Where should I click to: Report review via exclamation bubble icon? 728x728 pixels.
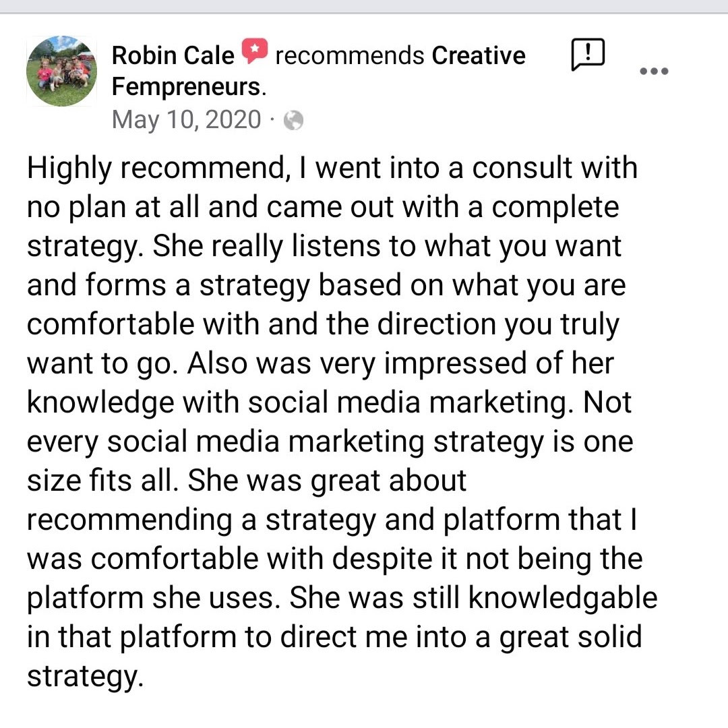pos(588,55)
